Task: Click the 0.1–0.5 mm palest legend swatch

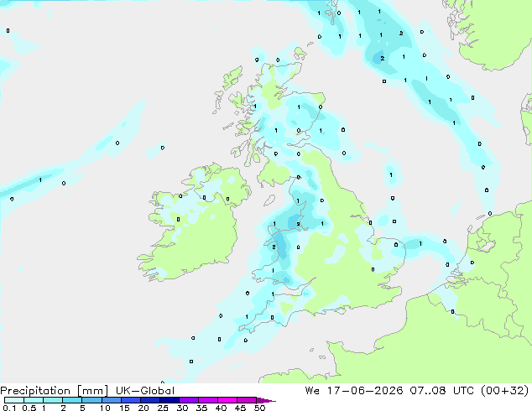Action: (14, 400)
